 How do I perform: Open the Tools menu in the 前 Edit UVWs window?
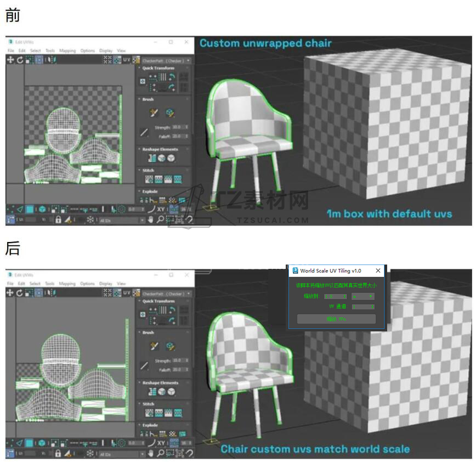[x=50, y=50]
